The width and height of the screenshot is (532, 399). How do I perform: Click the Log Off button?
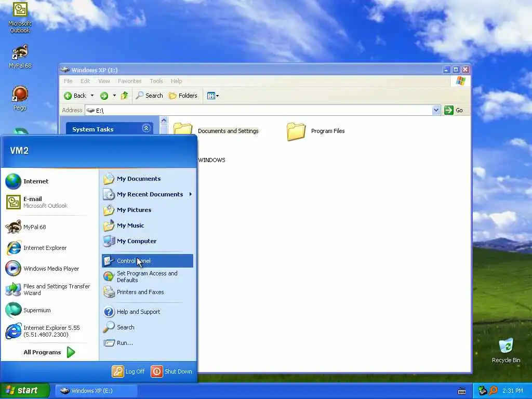click(128, 371)
